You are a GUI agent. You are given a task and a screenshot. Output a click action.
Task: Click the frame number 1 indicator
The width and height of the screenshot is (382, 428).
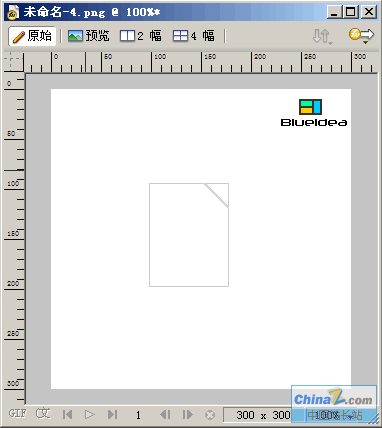point(138,415)
